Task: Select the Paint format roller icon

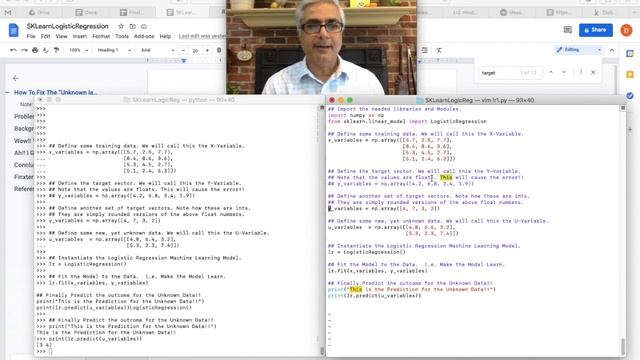Action: 56,50
